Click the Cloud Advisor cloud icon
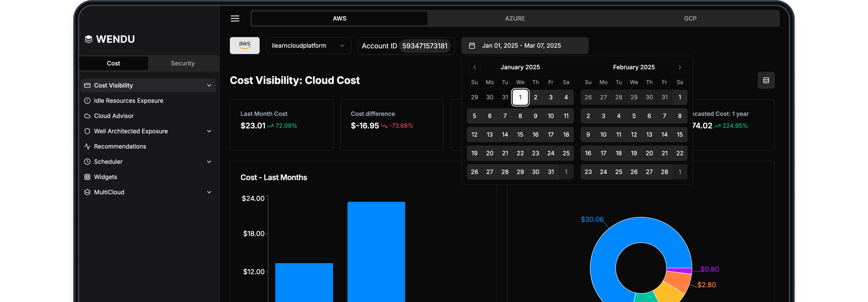868x302 pixels. (x=87, y=116)
